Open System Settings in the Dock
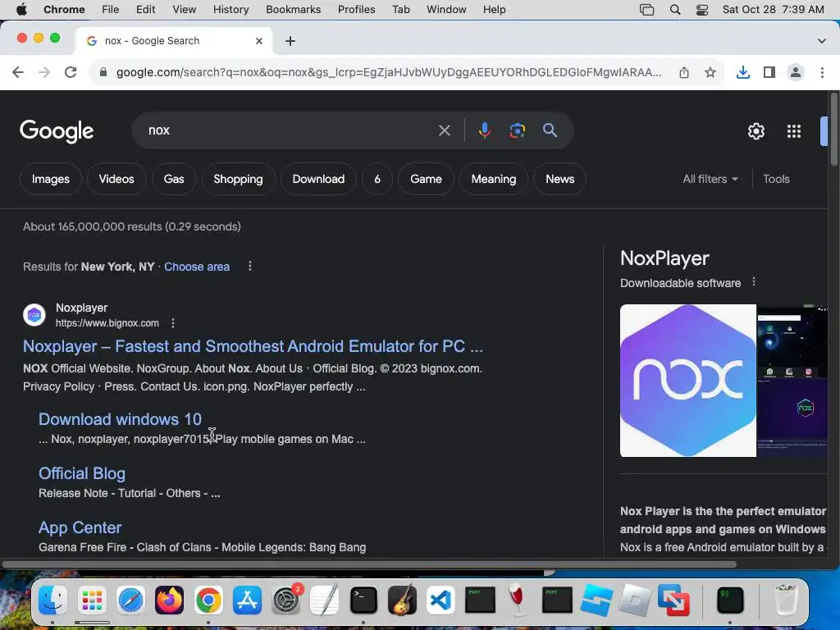Screen dimensions: 840x630 coord(286,600)
